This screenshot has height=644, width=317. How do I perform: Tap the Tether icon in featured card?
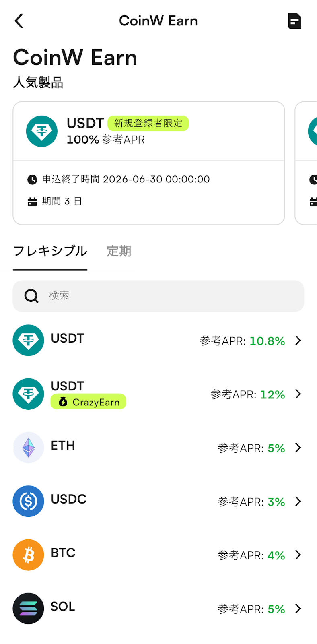[42, 131]
